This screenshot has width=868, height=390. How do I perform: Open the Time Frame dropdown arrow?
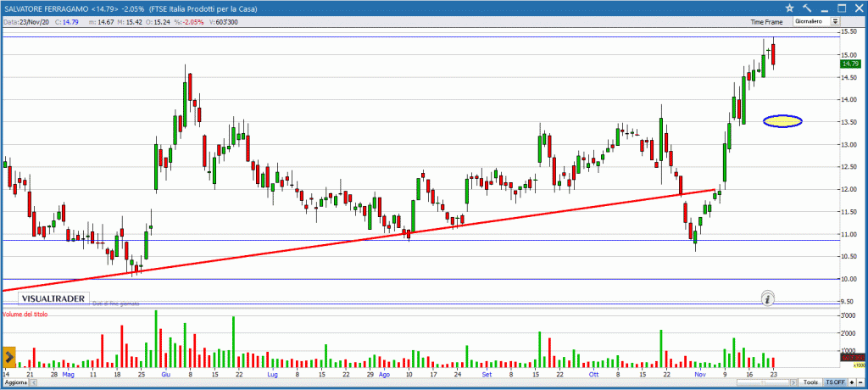pos(835,21)
